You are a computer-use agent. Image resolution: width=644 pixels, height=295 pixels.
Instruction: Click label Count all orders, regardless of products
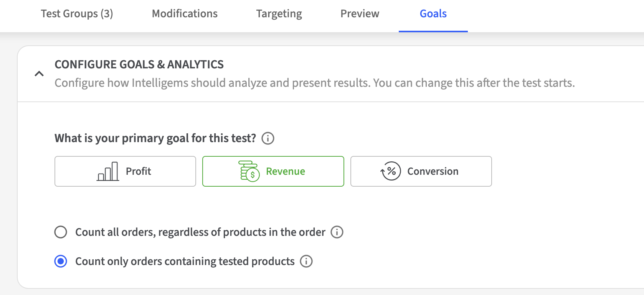(x=200, y=232)
